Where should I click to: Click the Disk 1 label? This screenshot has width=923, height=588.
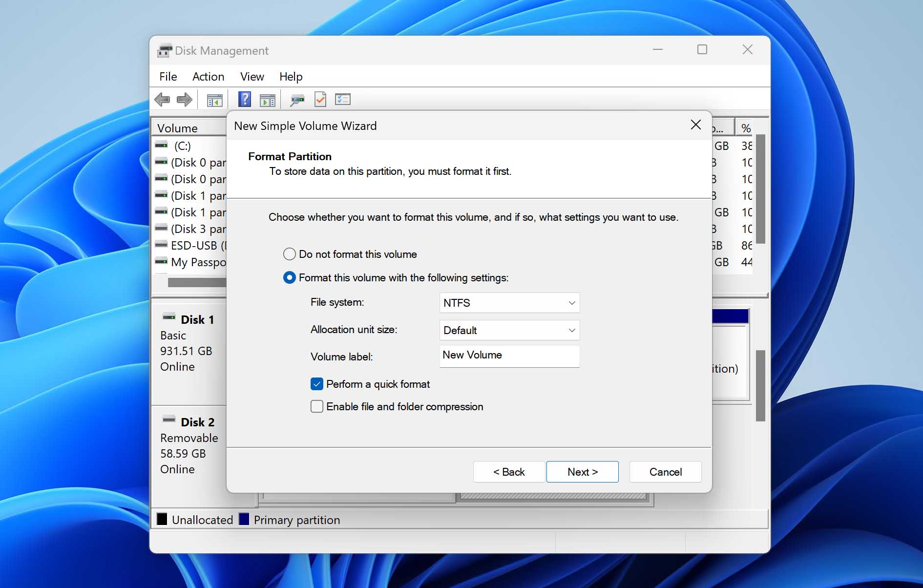[197, 319]
